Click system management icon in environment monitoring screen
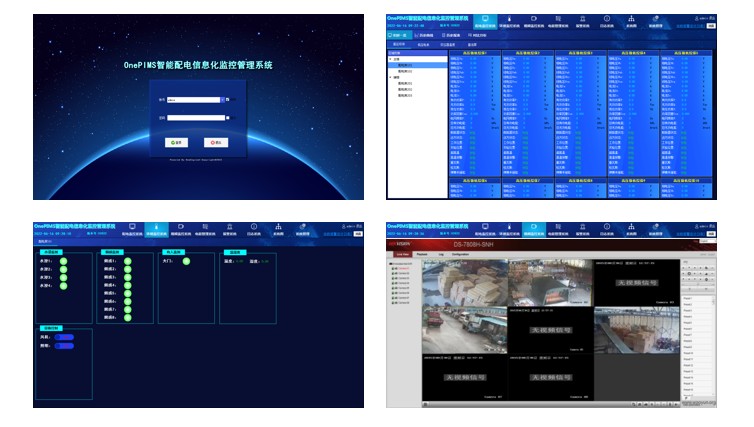The height and width of the screenshot is (427, 754). 302,226
